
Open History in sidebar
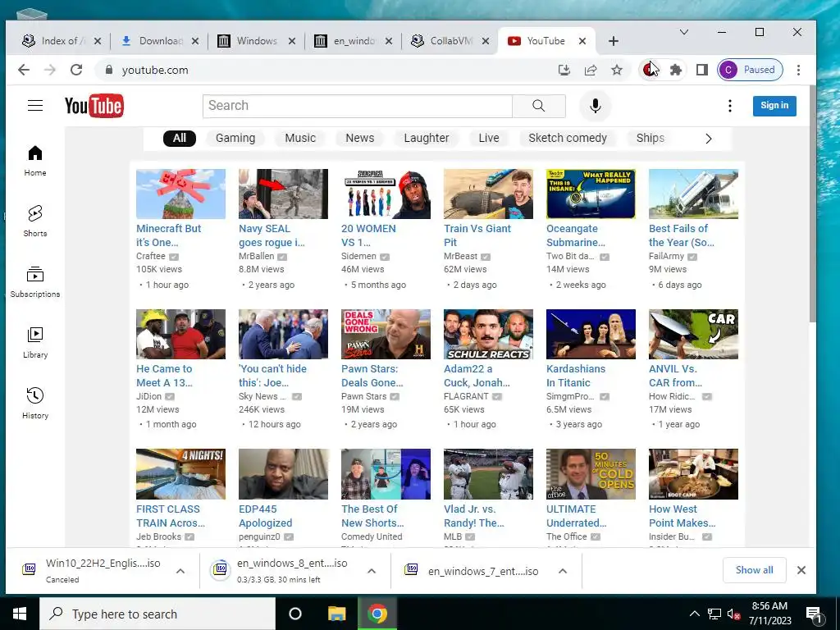coord(35,403)
